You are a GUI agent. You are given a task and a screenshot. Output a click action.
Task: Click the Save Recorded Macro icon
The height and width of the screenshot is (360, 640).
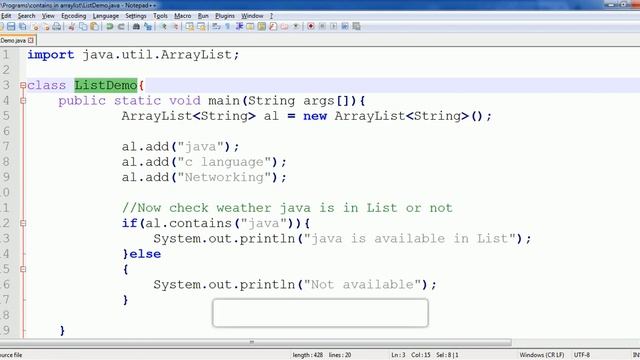pyautogui.click(x=356, y=27)
